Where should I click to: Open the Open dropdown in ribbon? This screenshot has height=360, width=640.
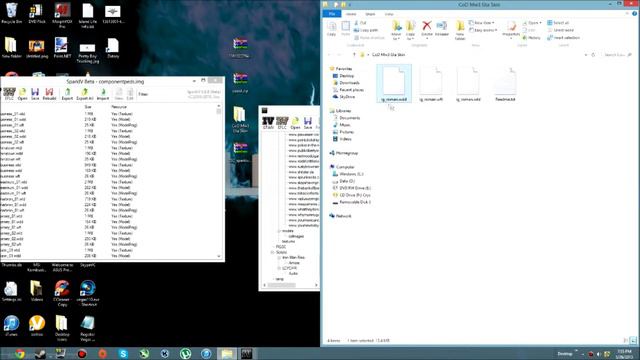click(532, 23)
